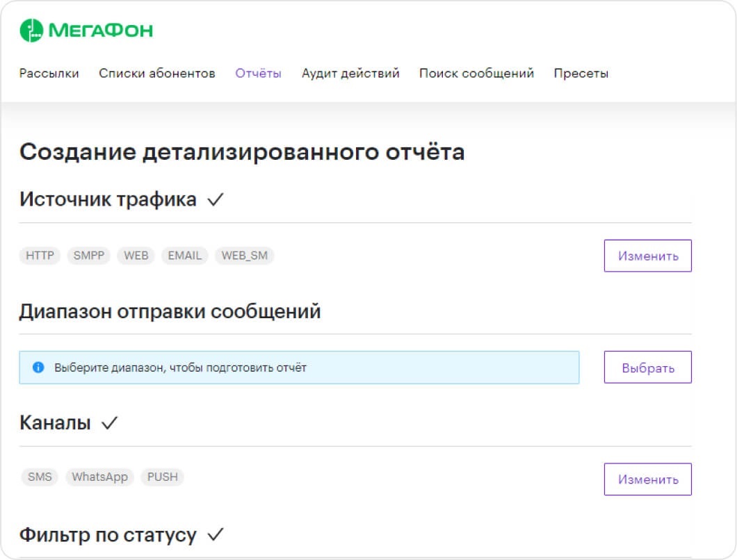The height and width of the screenshot is (560, 737).
Task: Open Аудит действий page
Action: pos(350,74)
